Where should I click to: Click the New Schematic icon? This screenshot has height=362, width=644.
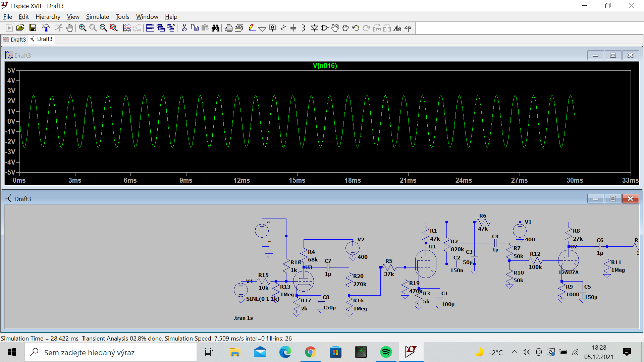9,28
